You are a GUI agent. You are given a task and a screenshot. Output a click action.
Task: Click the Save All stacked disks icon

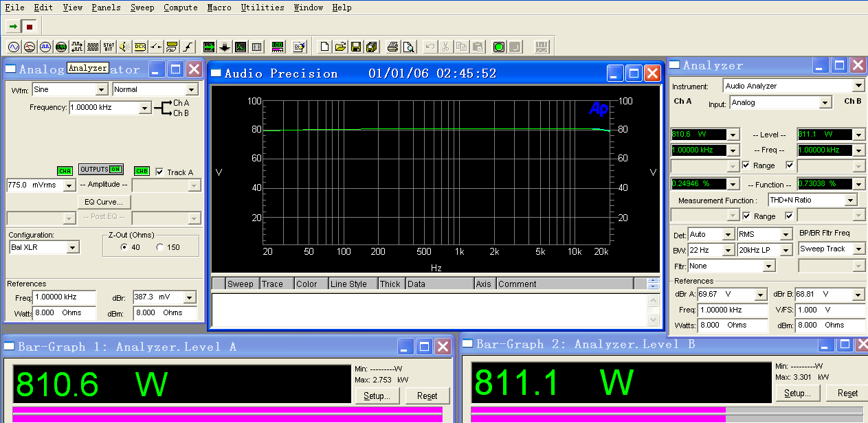click(x=372, y=47)
